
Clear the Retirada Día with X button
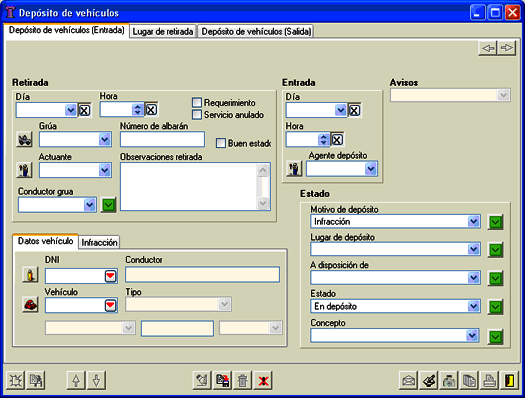[84, 110]
